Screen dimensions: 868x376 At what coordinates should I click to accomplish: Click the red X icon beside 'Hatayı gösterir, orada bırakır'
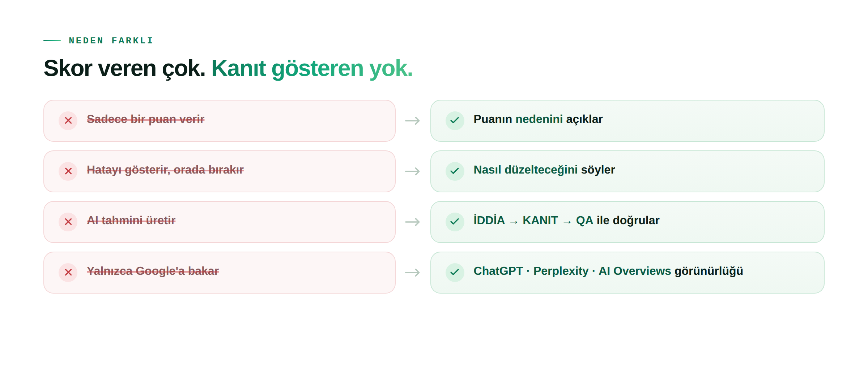click(x=68, y=171)
